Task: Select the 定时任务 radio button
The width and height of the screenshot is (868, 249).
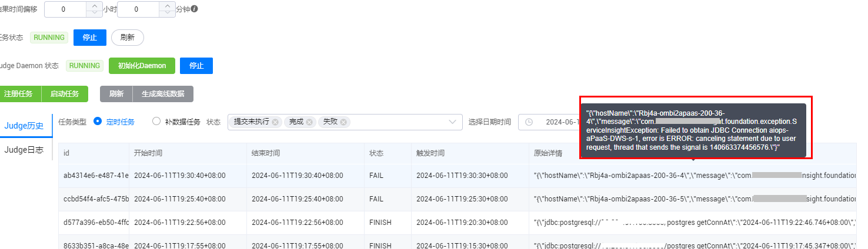Action: 98,122
